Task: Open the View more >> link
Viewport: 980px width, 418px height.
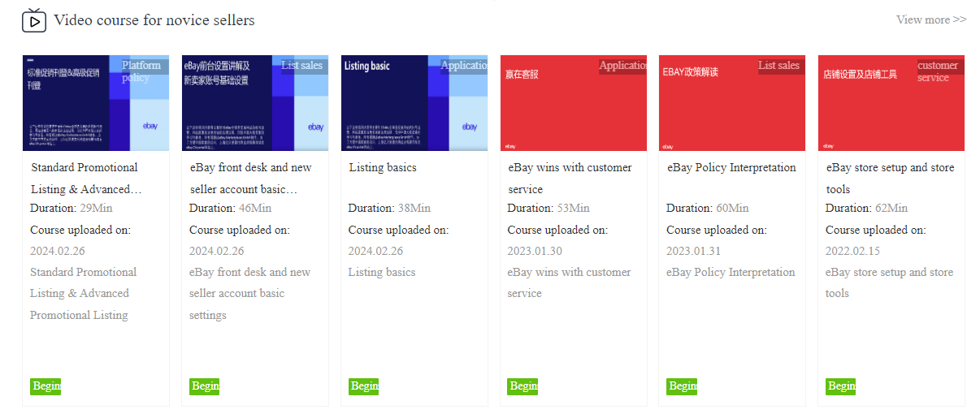Action: [x=931, y=19]
